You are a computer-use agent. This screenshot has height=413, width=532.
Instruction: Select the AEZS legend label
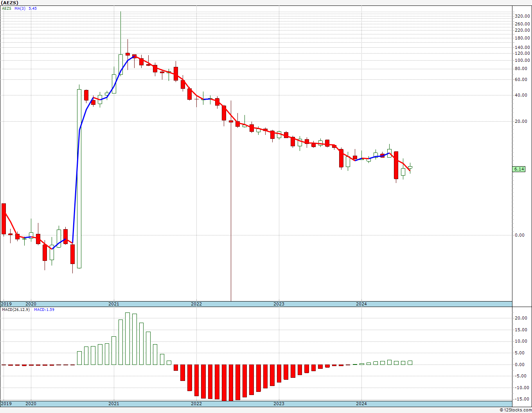[x=7, y=8]
